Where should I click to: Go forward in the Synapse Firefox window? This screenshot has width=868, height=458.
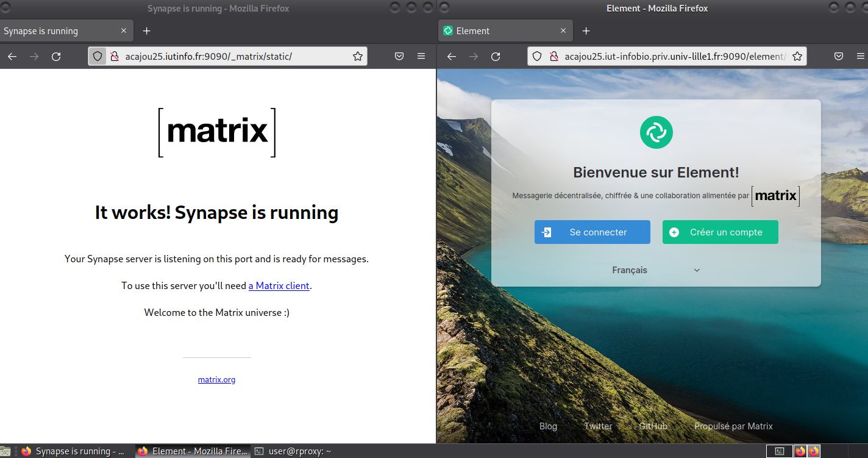click(34, 56)
